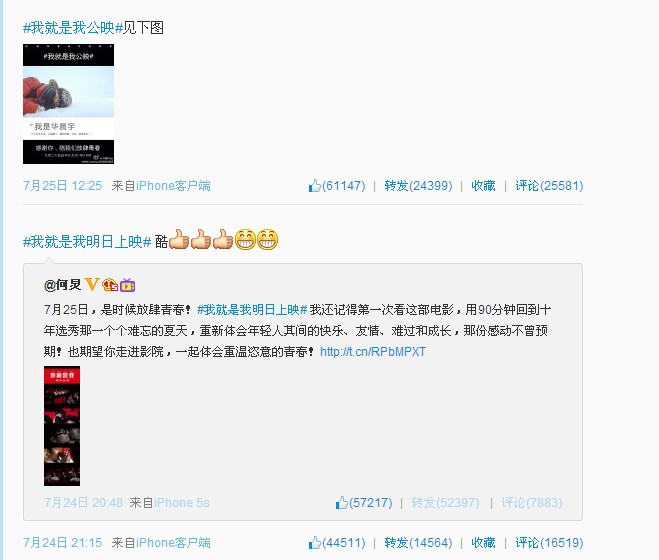Open 评论(25581) comments on first post
The width and height of the screenshot is (659, 560).
(549, 185)
